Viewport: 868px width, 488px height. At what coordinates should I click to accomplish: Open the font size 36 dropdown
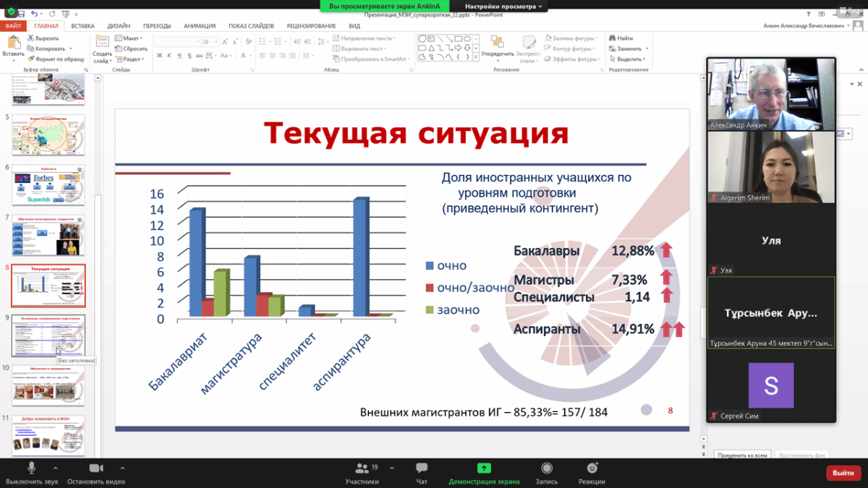tap(216, 42)
